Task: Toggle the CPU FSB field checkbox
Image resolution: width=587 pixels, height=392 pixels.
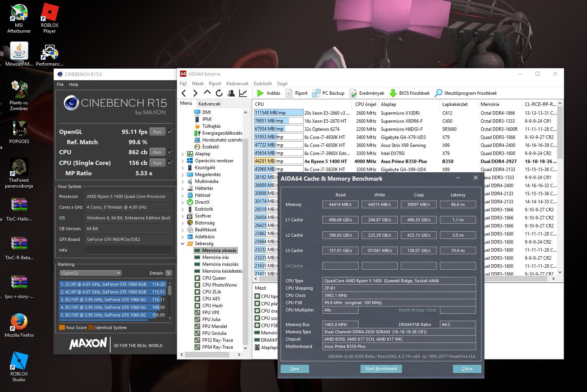Action: 257,325
